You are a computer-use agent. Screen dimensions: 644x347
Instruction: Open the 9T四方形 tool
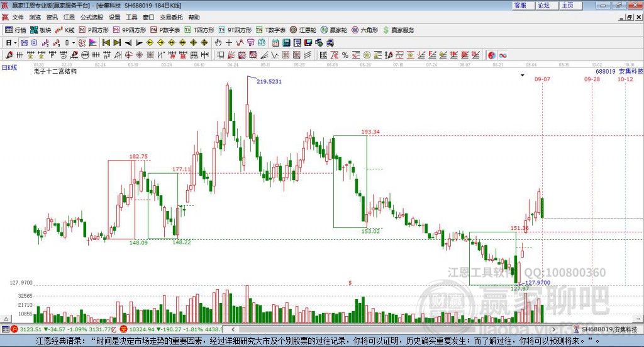point(235,30)
